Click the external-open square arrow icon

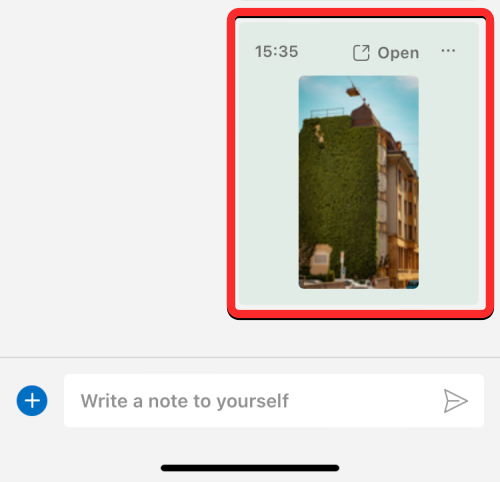tap(361, 53)
